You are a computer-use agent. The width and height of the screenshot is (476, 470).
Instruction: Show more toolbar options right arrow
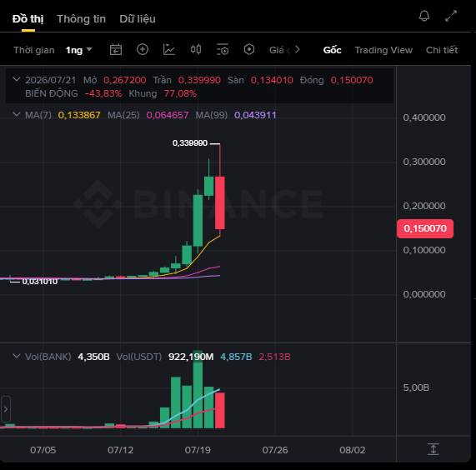(298, 49)
